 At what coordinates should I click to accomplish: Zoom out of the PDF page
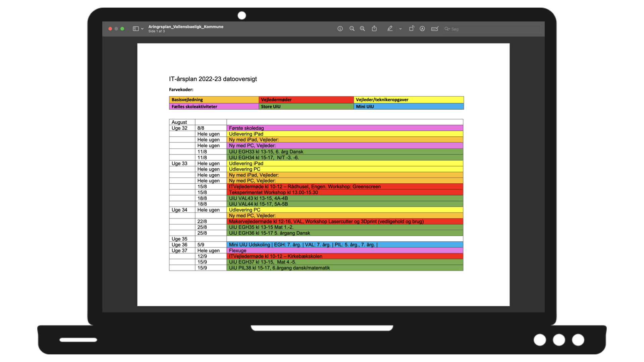pos(352,29)
